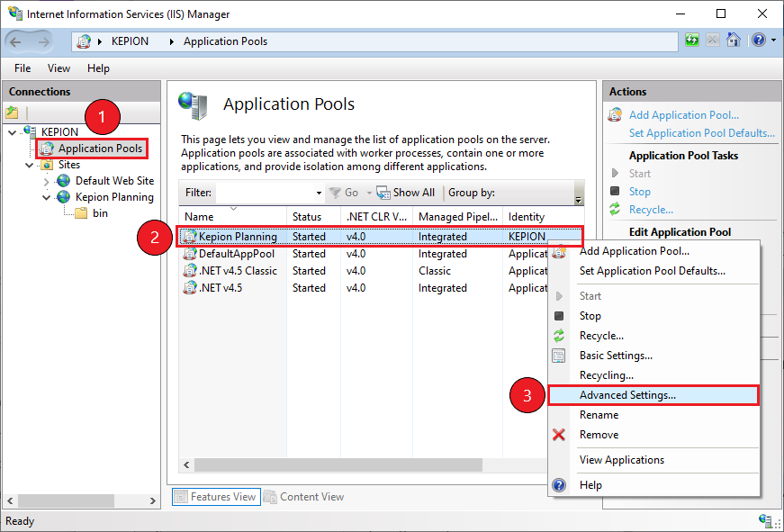
Task: Click KEPION breadcrumb in address bar
Action: point(130,41)
